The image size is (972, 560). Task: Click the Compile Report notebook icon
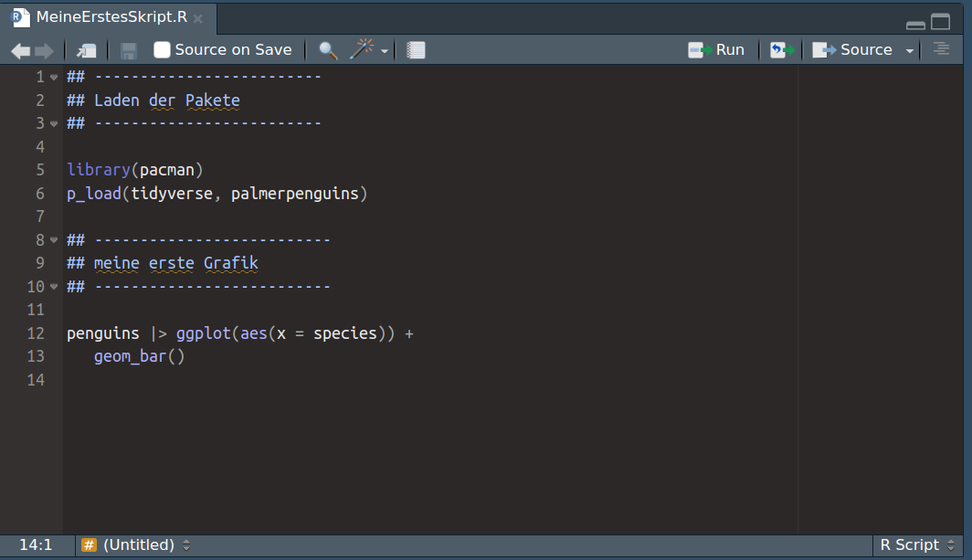[416, 50]
